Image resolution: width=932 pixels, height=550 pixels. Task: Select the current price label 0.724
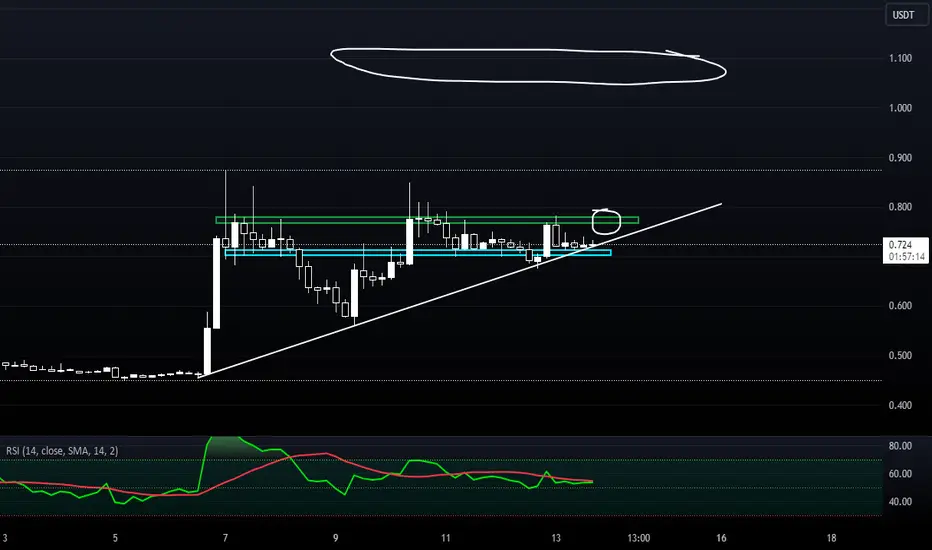900,245
